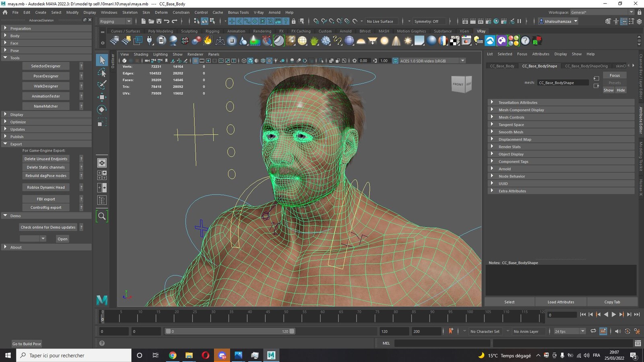Click the V-Ray fur grass shelf icon
Viewport: 644px width, 362px height.
(314, 41)
